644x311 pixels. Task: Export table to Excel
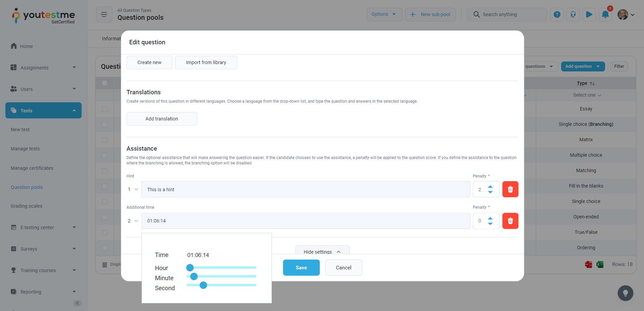coord(600,264)
